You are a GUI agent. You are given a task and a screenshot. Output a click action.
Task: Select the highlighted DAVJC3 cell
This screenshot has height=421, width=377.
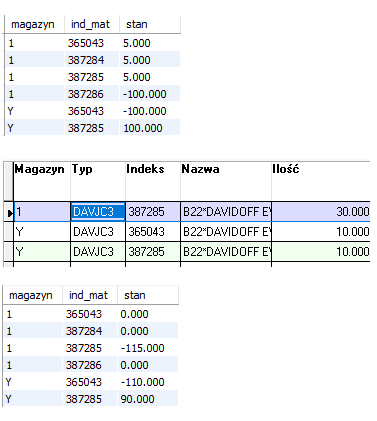[x=98, y=212]
